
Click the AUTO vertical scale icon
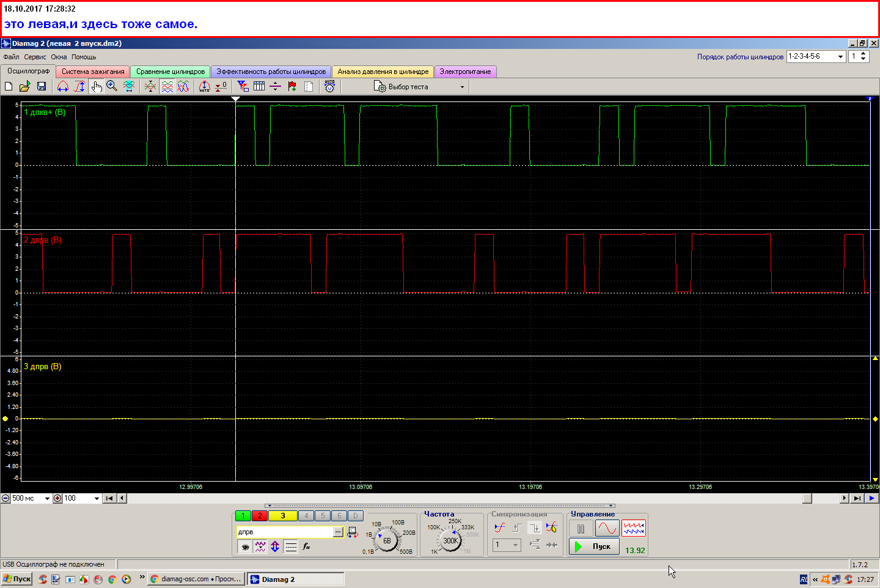click(x=205, y=87)
